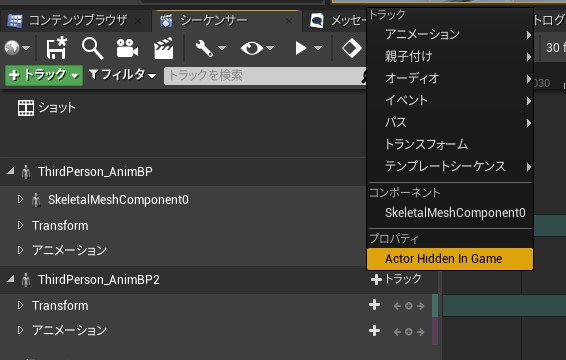This screenshot has height=360, width=566.
Task: Select the SkeletalMeshComponent0 track row
Action: pos(183,200)
